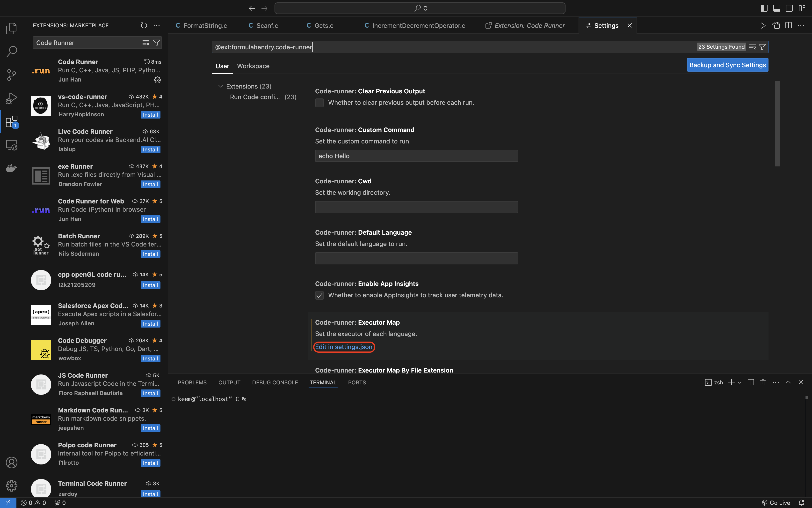Viewport: 812px width, 508px height.
Task: Install the exe Runner extension
Action: [150, 184]
